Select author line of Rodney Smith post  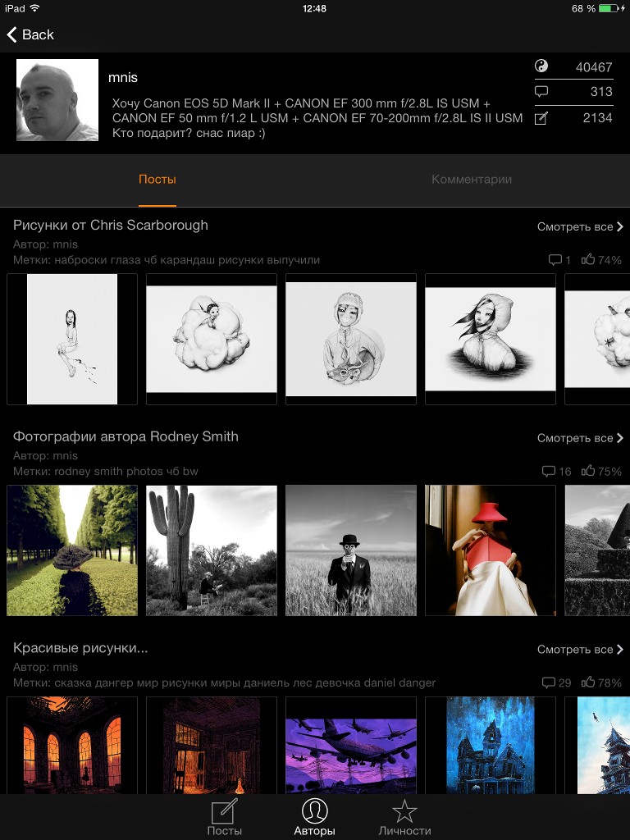(46, 456)
